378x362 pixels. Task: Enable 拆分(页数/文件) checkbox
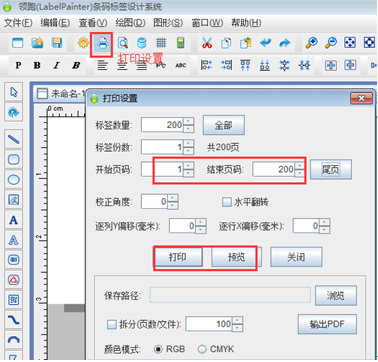pos(111,324)
